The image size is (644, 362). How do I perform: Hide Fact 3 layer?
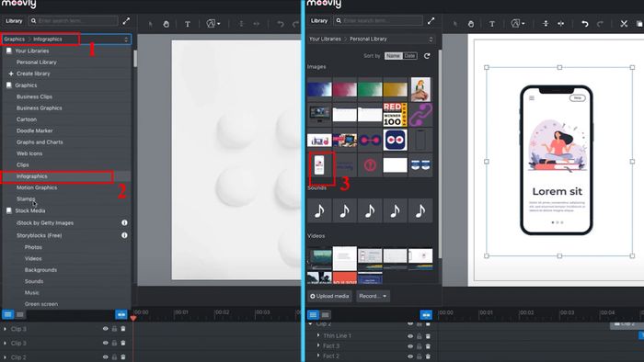[410, 346]
